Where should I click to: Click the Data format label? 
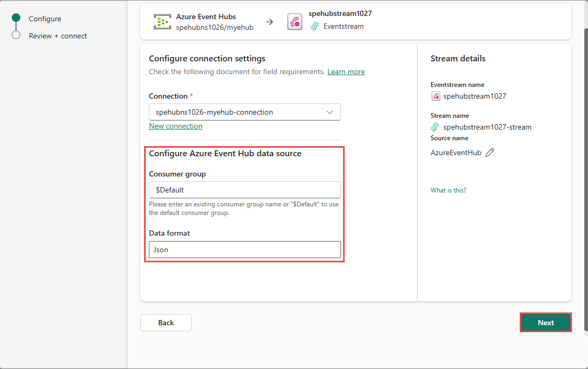(169, 233)
